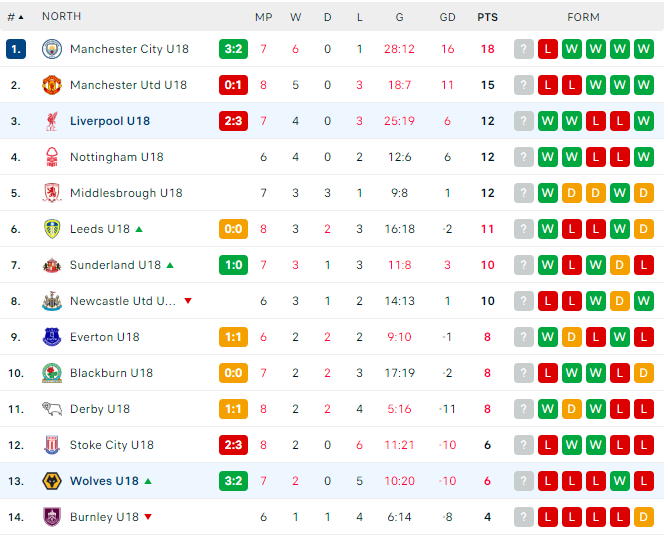
Task: Sort standings by the GD column header
Action: 447,17
